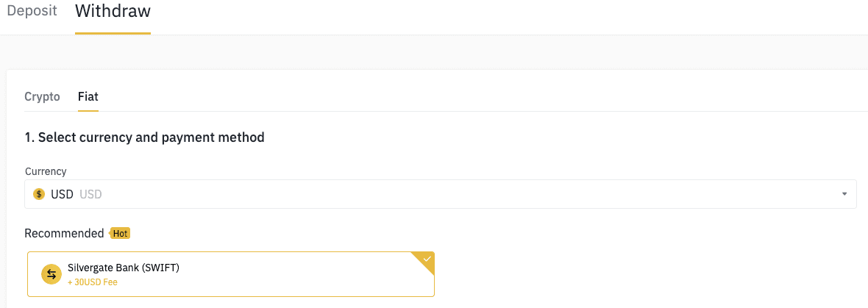Select the Withdraw tab
The width and height of the screenshot is (868, 308).
point(113,12)
